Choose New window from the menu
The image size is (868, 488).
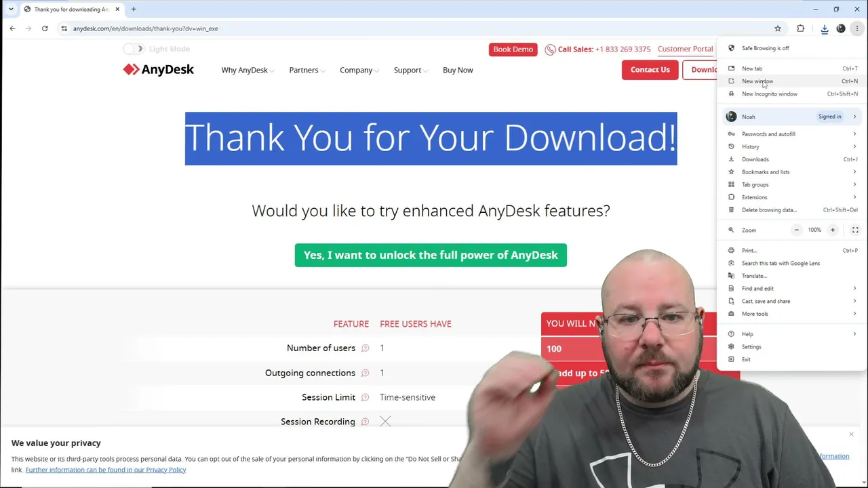(791, 81)
